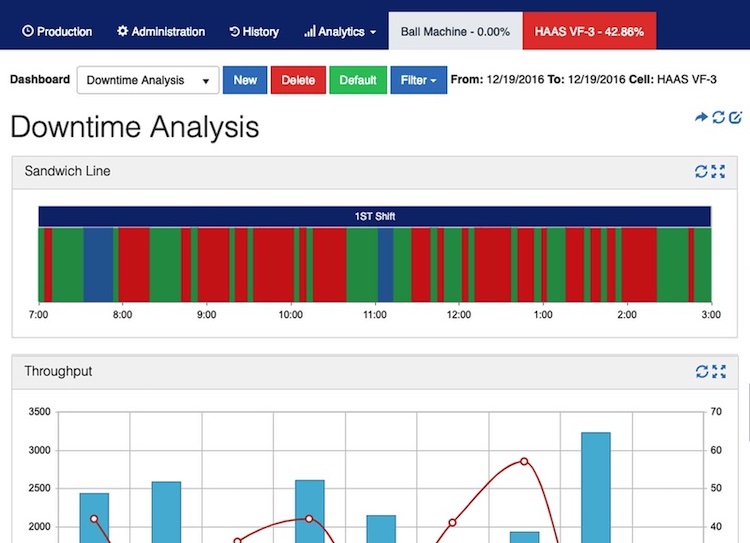
Task: Switch to the Ball Machine tab
Action: (x=455, y=31)
